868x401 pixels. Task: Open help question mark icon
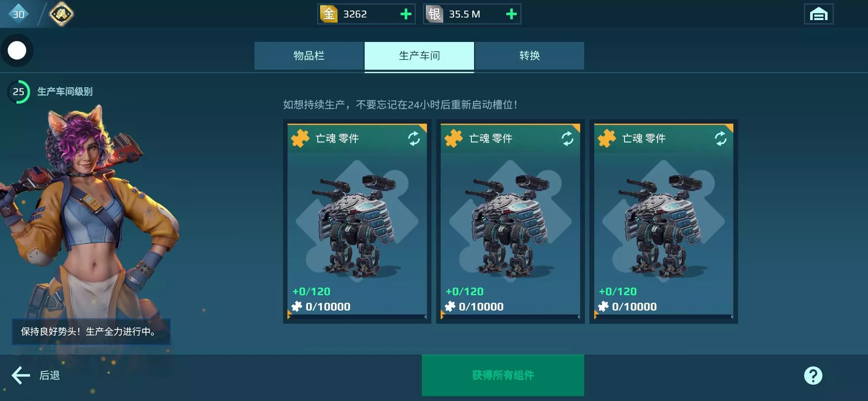(813, 375)
